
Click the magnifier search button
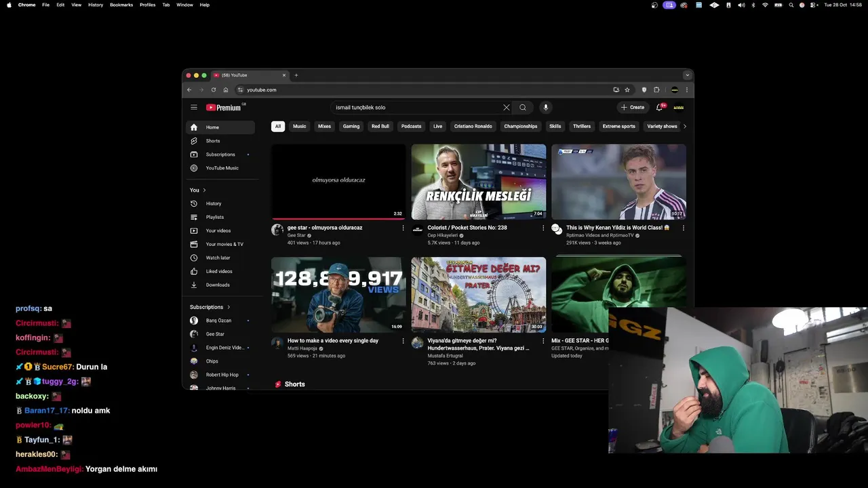tap(523, 107)
